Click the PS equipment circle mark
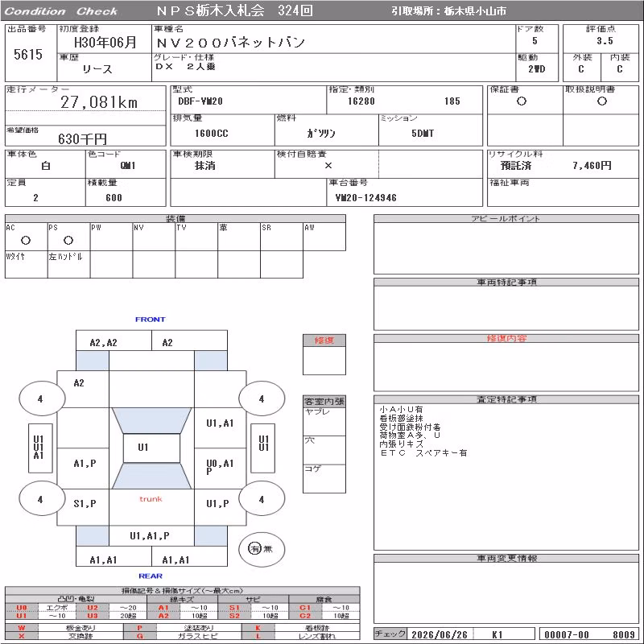Viewport: 644px width, 644px height. click(x=68, y=240)
